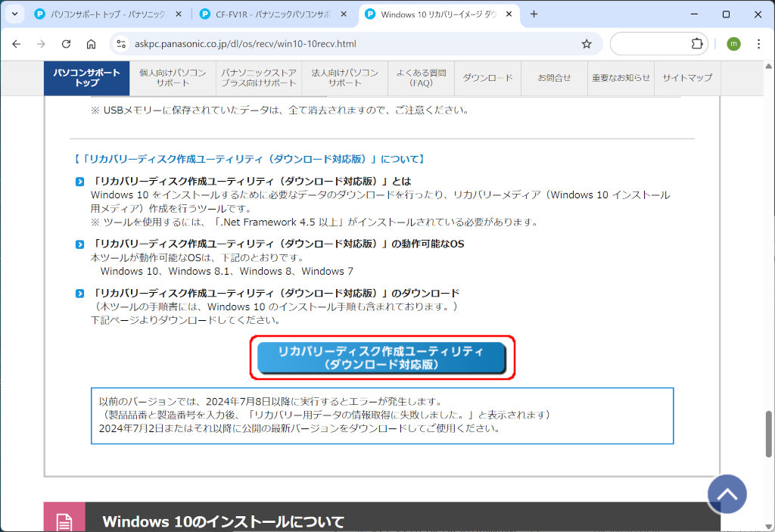Image resolution: width=775 pixels, height=532 pixels.
Task: Close the パソコンサポート トップ tab
Action: [179, 14]
